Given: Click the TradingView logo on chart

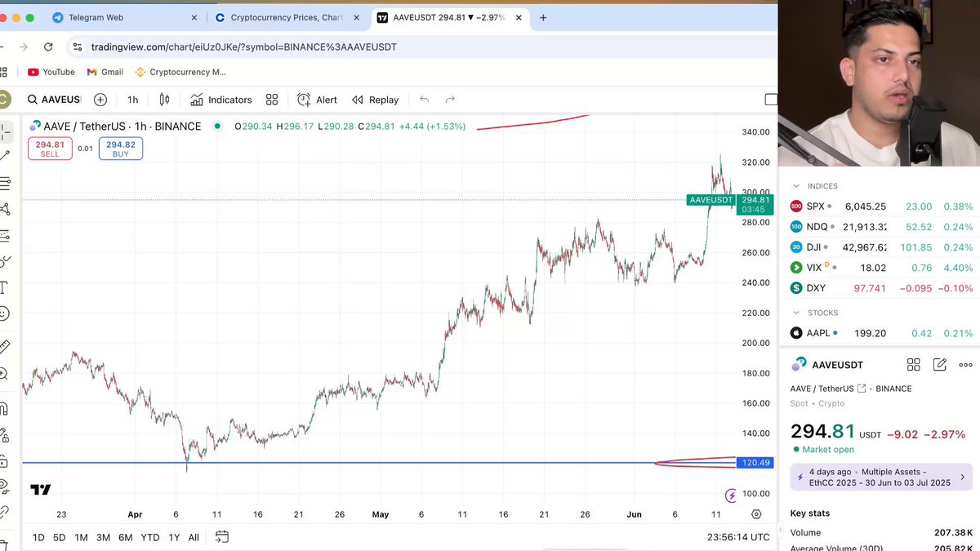Looking at the screenshot, I should click(41, 490).
